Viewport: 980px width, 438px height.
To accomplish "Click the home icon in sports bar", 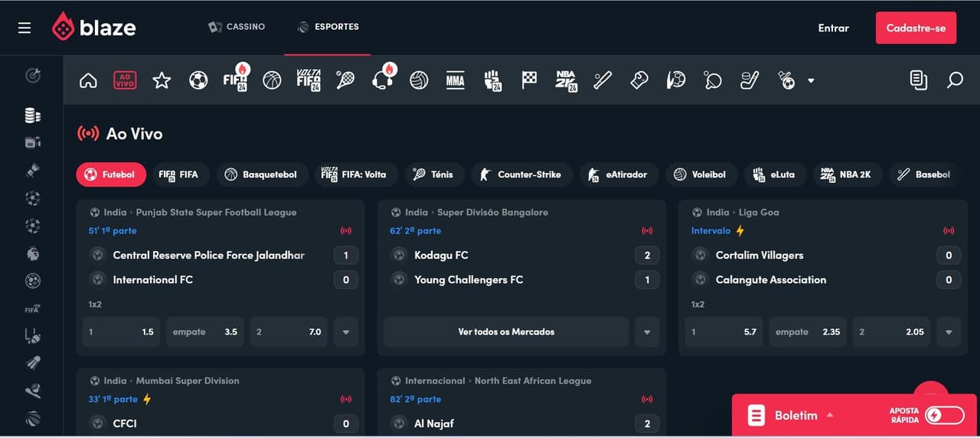I will tap(88, 80).
